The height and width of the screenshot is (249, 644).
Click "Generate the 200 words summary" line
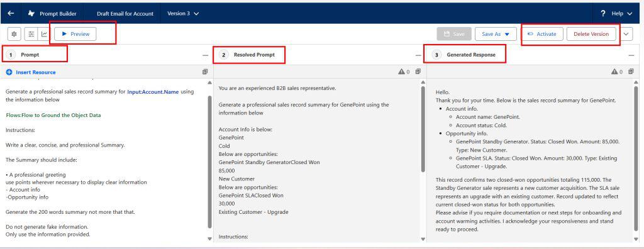point(70,212)
